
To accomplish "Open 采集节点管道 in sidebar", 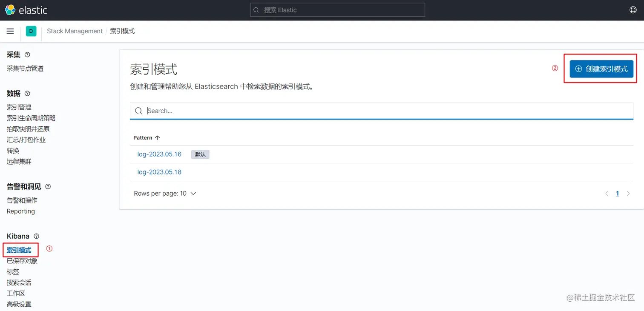I will [x=25, y=68].
